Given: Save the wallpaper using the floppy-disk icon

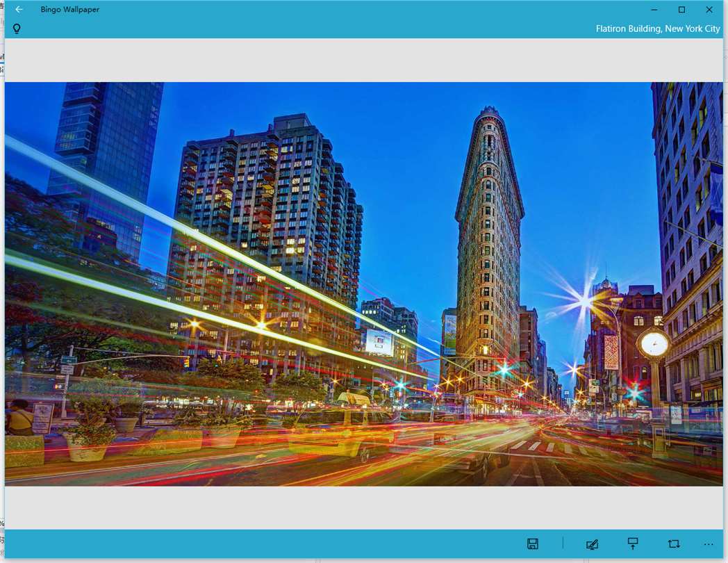Looking at the screenshot, I should coord(533,544).
